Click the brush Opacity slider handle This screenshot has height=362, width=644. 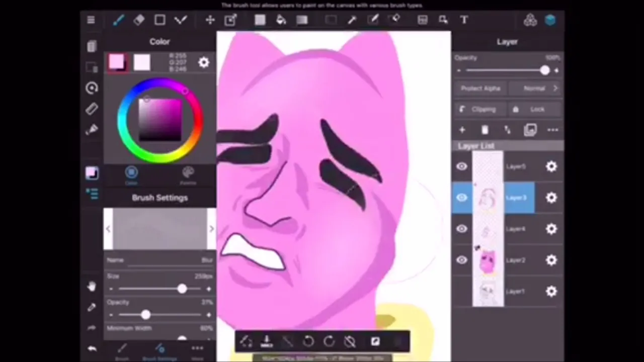tap(145, 315)
